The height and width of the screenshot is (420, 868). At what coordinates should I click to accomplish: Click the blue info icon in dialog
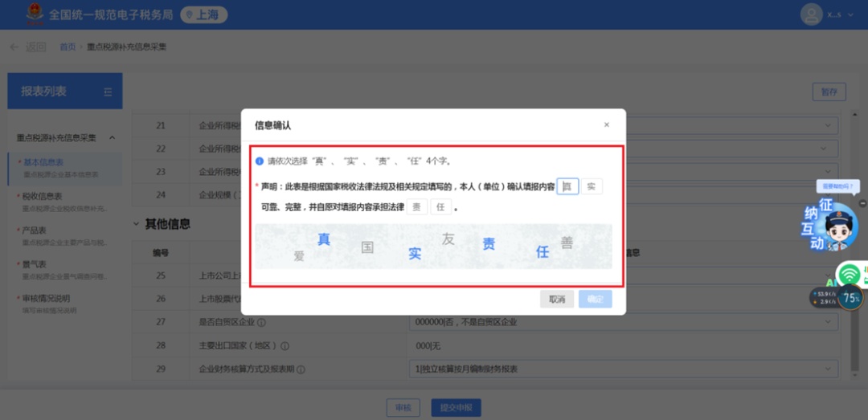(x=259, y=161)
